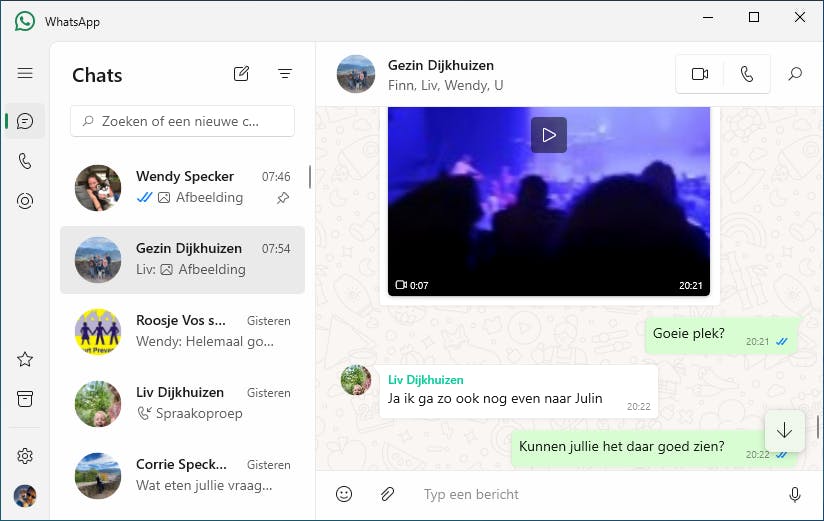
Task: Click member list 'Finn, Liv, Wendy, U'
Action: pyautogui.click(x=446, y=85)
